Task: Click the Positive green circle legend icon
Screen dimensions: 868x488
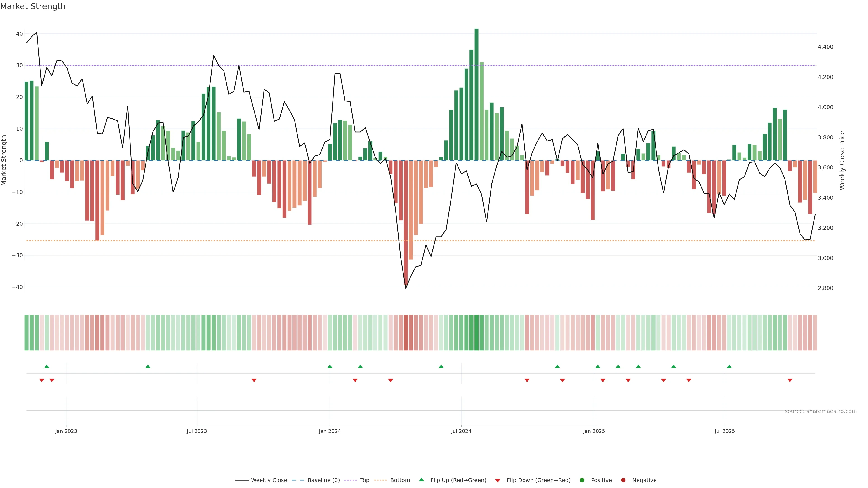Action: (x=582, y=480)
